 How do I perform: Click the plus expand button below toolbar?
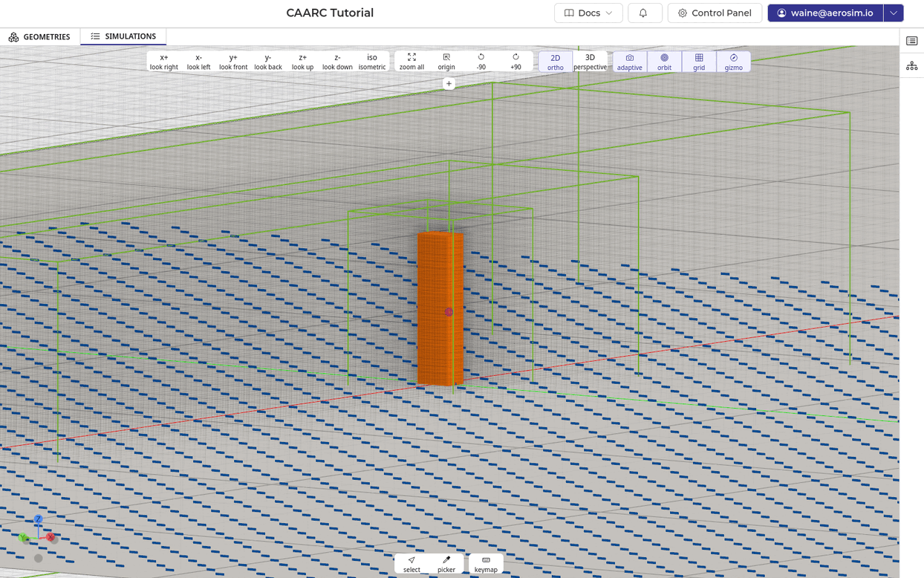click(449, 84)
